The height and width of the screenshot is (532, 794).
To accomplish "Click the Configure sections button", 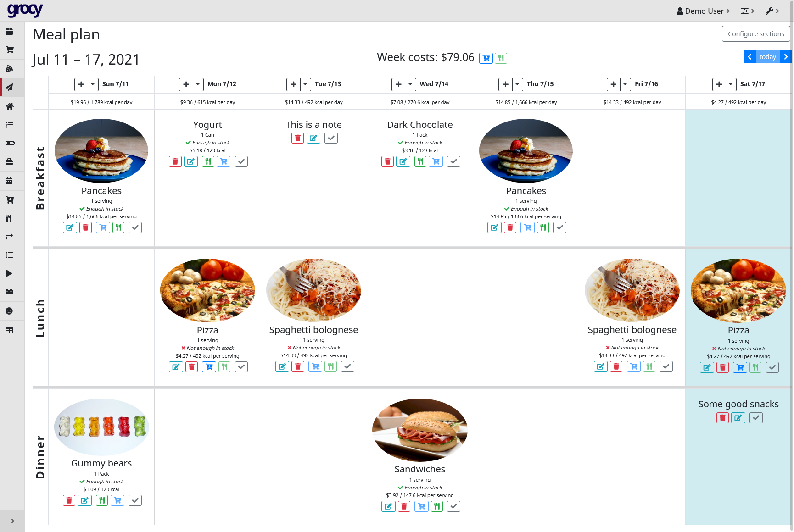I will click(755, 34).
